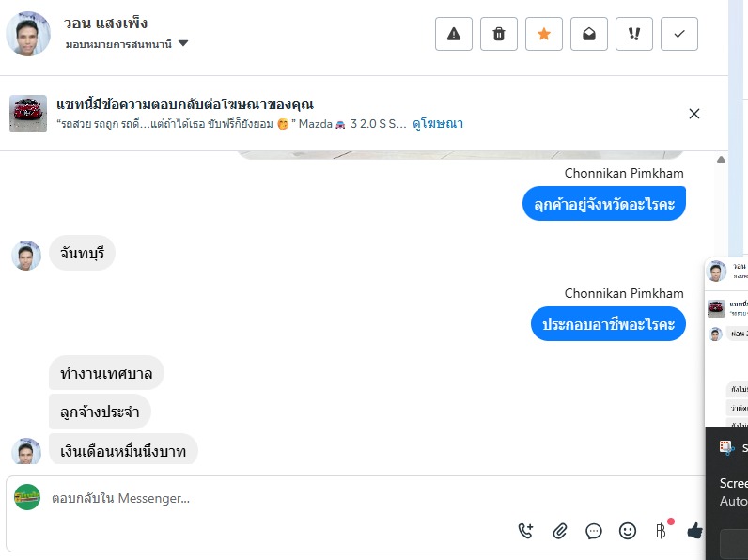Viewport: 748px width, 560px height.
Task: Open the customer profile picture in header
Action: (28, 34)
